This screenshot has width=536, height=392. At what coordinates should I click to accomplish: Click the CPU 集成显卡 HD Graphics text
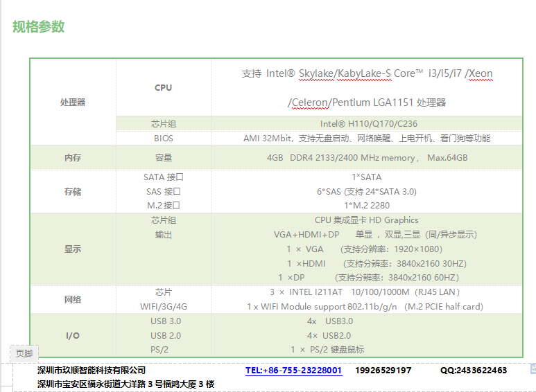pos(366,220)
